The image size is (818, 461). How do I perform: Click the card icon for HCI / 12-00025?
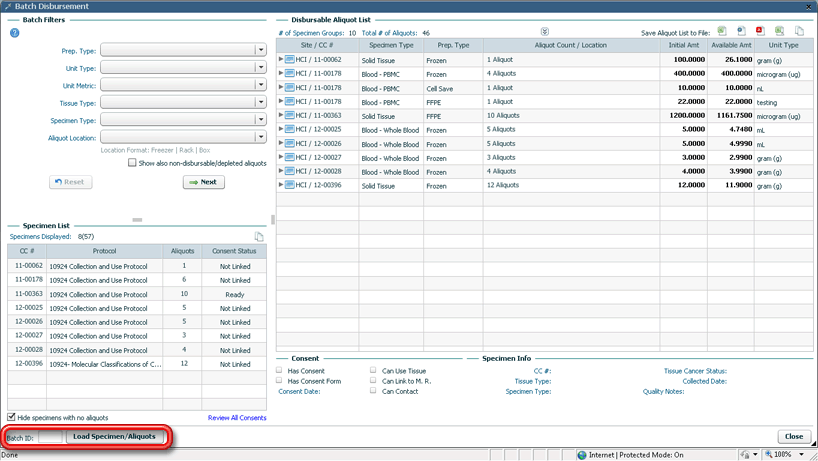coord(290,129)
